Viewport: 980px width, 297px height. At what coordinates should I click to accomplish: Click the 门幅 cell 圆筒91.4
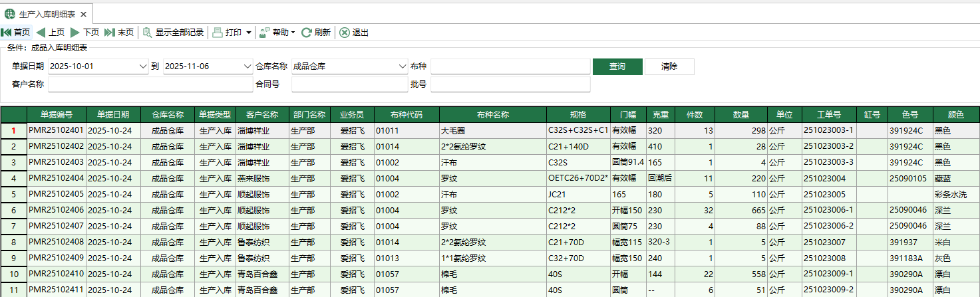coord(628,162)
